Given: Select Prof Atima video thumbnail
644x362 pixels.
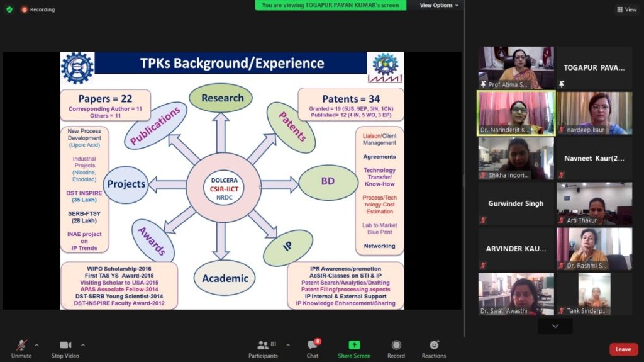Looking at the screenshot, I should click(516, 67).
